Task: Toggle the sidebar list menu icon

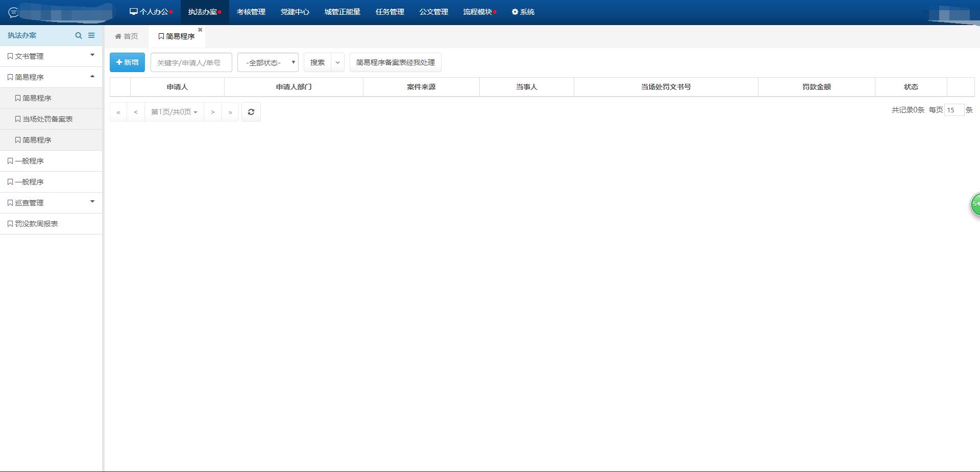Action: tap(91, 36)
